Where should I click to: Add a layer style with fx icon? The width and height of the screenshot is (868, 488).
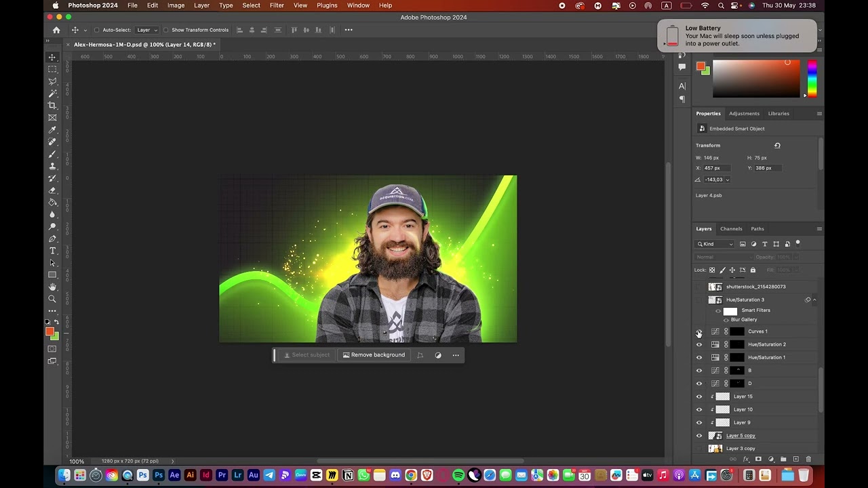746,460
